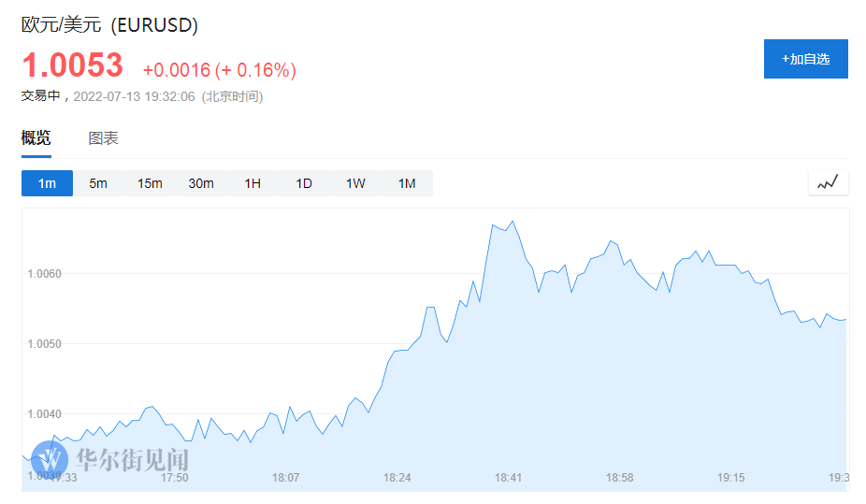Viewport: 866px width, 504px height.
Task: Select the 1m interval
Action: [47, 183]
